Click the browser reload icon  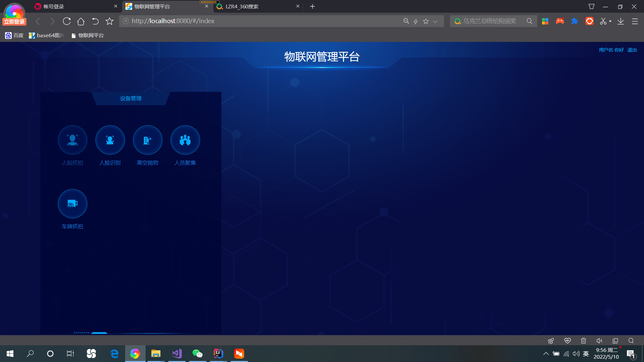(x=67, y=21)
